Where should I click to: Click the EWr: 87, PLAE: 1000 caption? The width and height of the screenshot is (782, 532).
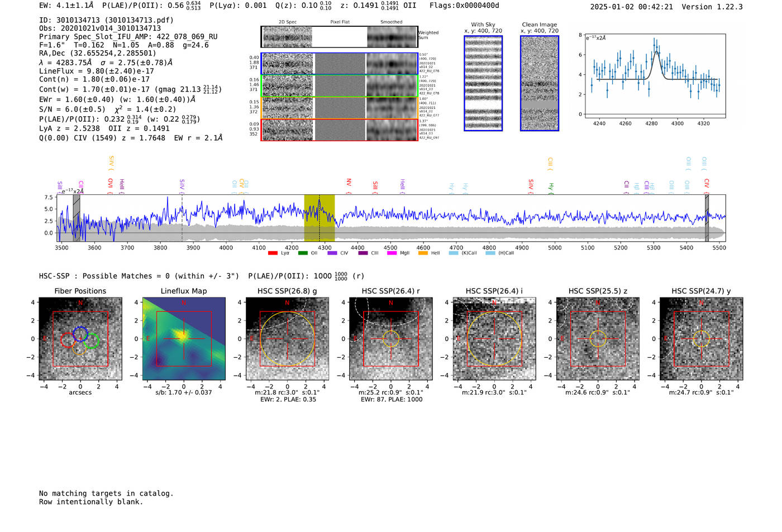point(392,400)
